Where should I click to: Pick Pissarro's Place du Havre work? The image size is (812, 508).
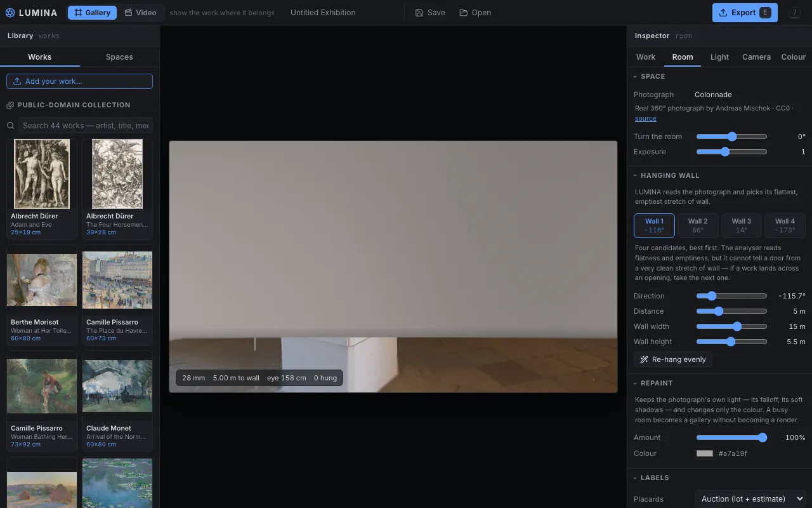(x=117, y=295)
